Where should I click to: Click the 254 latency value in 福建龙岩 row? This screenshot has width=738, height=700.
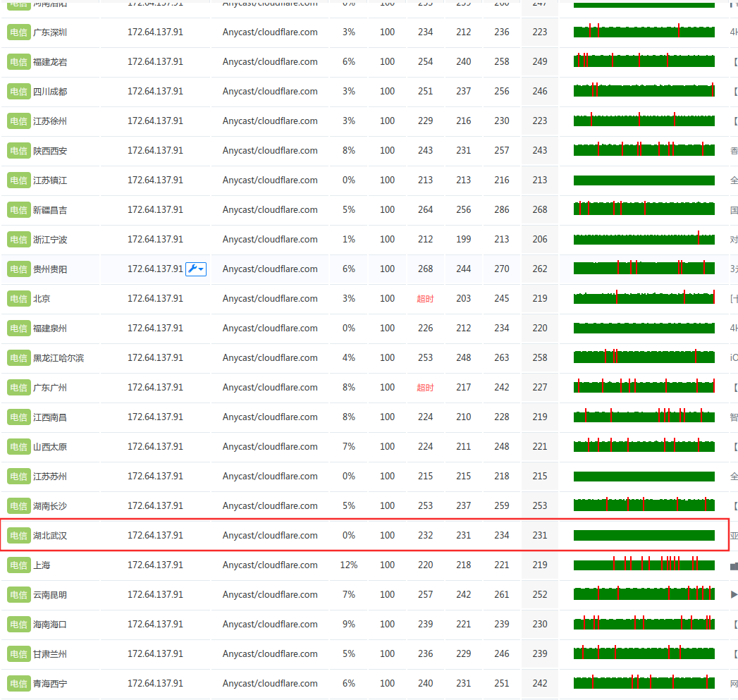click(x=426, y=61)
